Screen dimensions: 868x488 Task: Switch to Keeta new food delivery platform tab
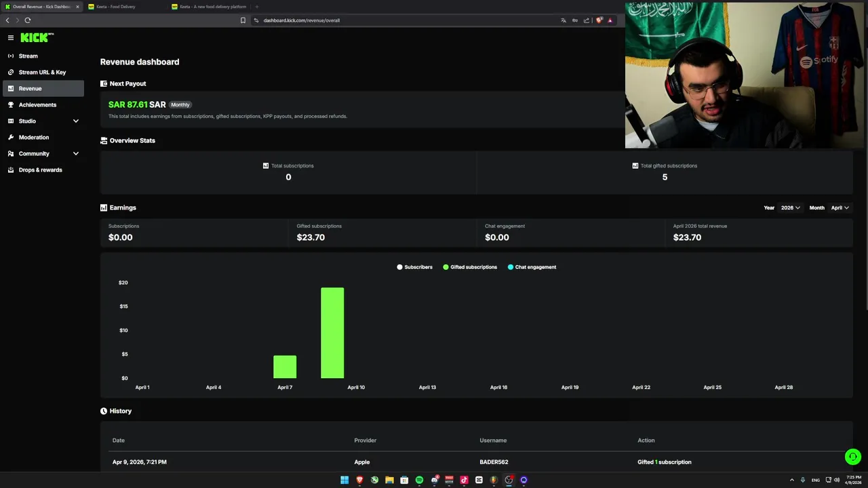click(x=209, y=7)
